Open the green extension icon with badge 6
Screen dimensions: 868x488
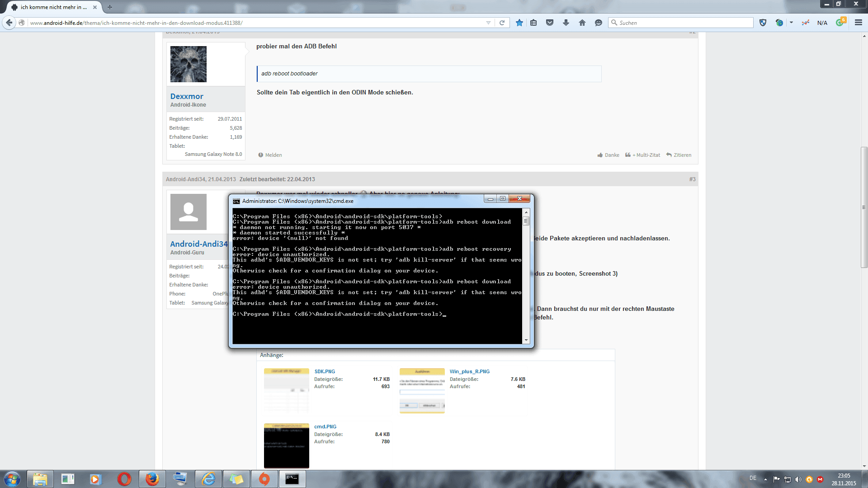[840, 22]
